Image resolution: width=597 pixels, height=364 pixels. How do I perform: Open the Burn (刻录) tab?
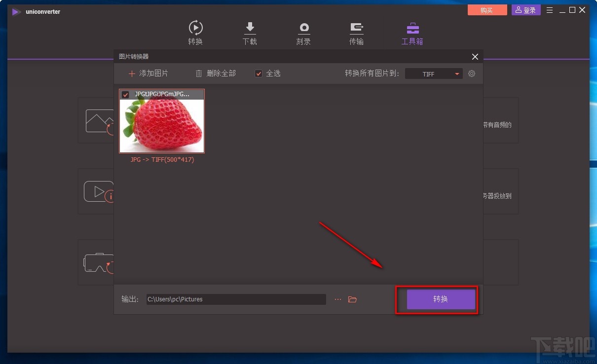click(303, 33)
